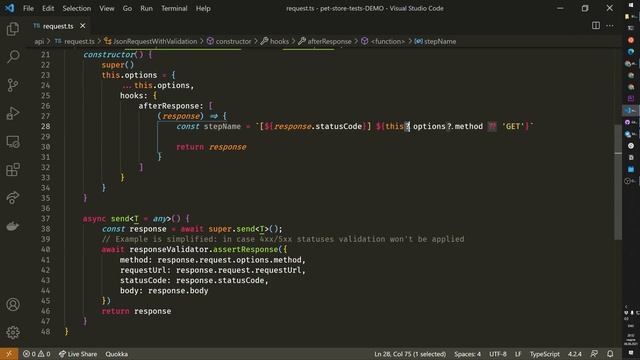The width and height of the screenshot is (640, 360).
Task: Open the Edit menu
Action: [x=48, y=8]
